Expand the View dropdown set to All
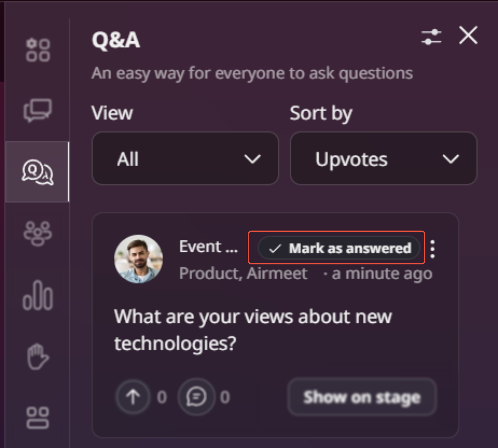Viewport: 498px width, 448px height. (x=185, y=159)
